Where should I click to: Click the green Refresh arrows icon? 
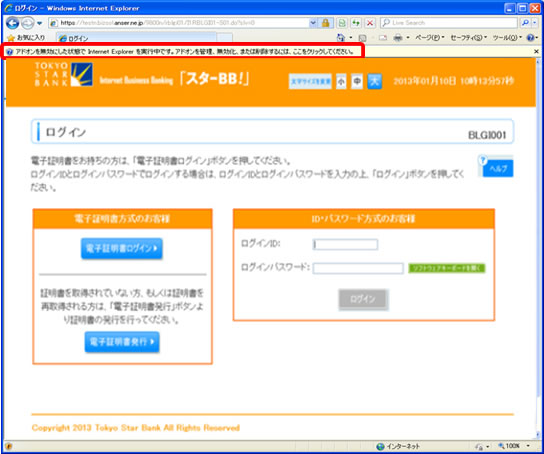(356, 23)
